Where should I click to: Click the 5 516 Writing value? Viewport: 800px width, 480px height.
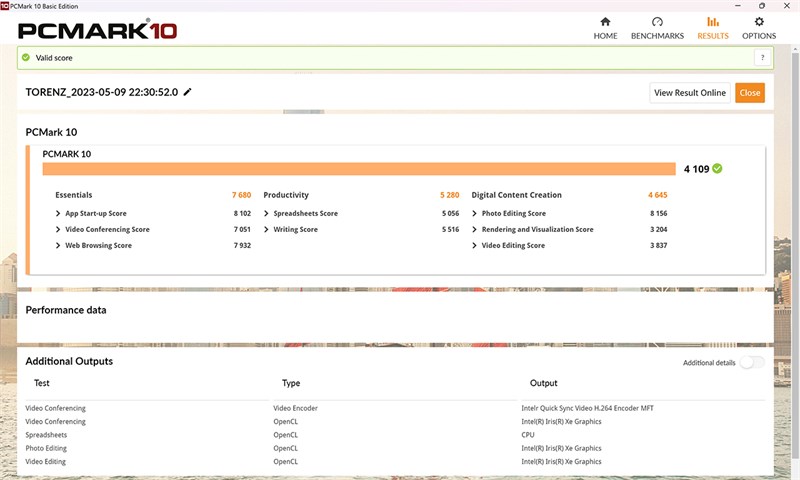click(451, 230)
